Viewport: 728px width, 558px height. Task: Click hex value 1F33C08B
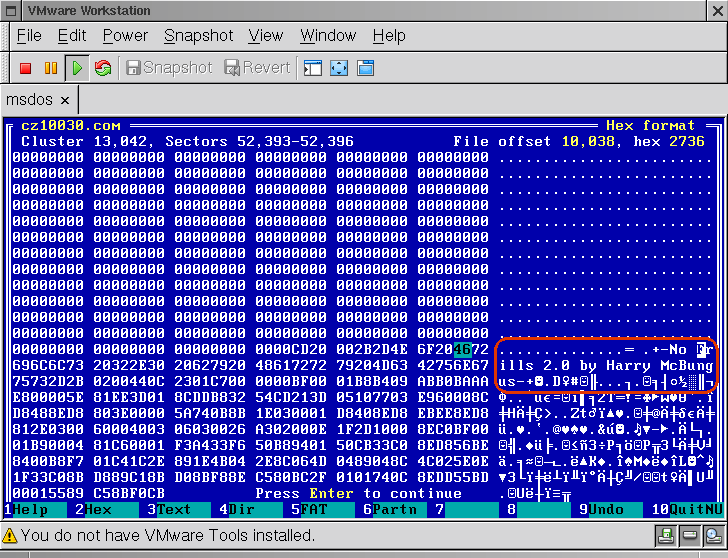click(48, 477)
